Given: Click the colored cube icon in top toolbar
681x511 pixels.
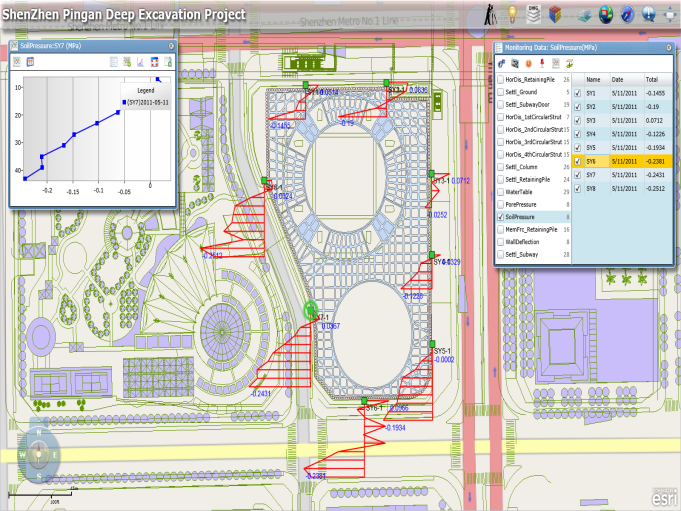Looking at the screenshot, I should (x=555, y=15).
